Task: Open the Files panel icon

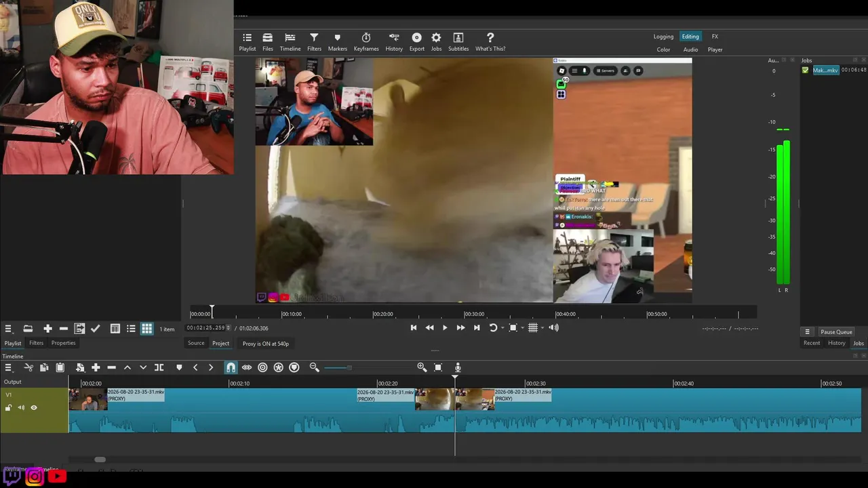Action: (x=268, y=42)
